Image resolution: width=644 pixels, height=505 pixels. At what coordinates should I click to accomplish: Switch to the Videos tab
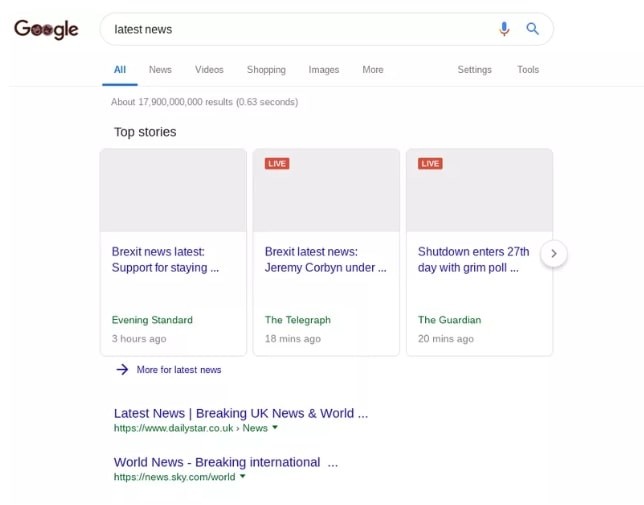(x=209, y=70)
